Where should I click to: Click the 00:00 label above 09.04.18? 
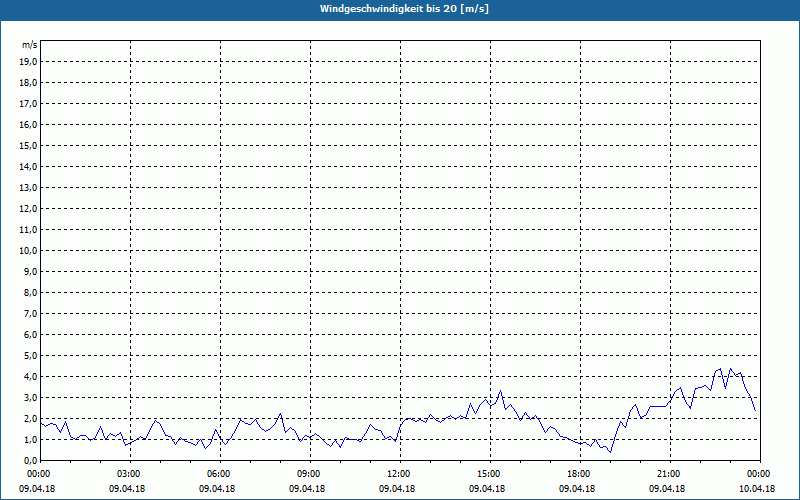point(37,474)
